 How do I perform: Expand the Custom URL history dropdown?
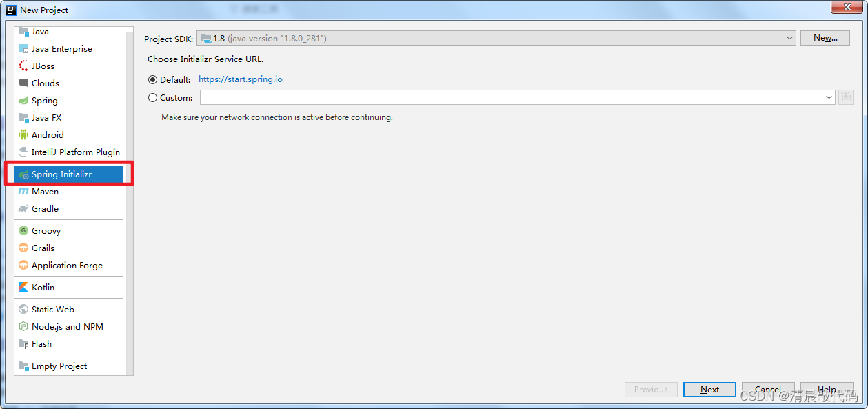(x=829, y=97)
